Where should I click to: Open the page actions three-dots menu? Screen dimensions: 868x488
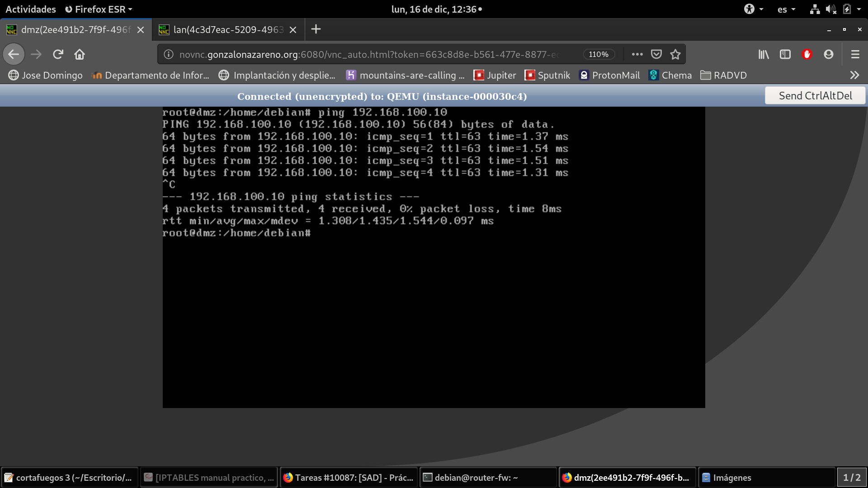(637, 54)
